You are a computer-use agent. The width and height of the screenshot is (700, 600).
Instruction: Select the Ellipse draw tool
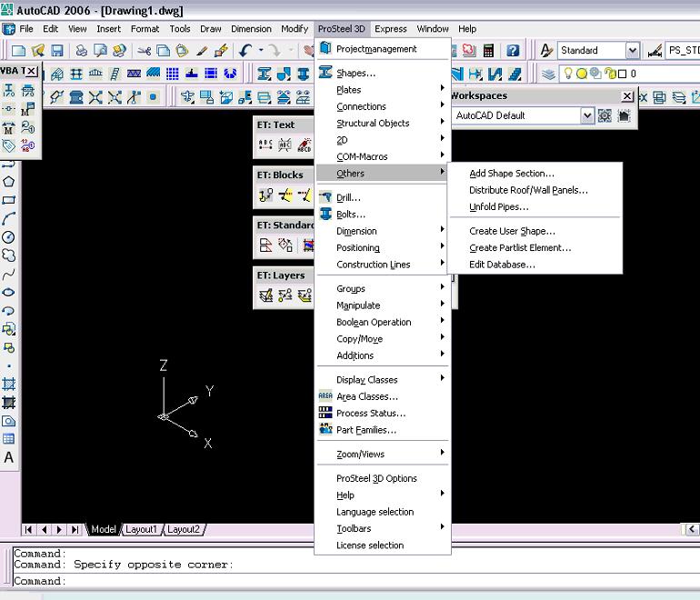(x=8, y=293)
